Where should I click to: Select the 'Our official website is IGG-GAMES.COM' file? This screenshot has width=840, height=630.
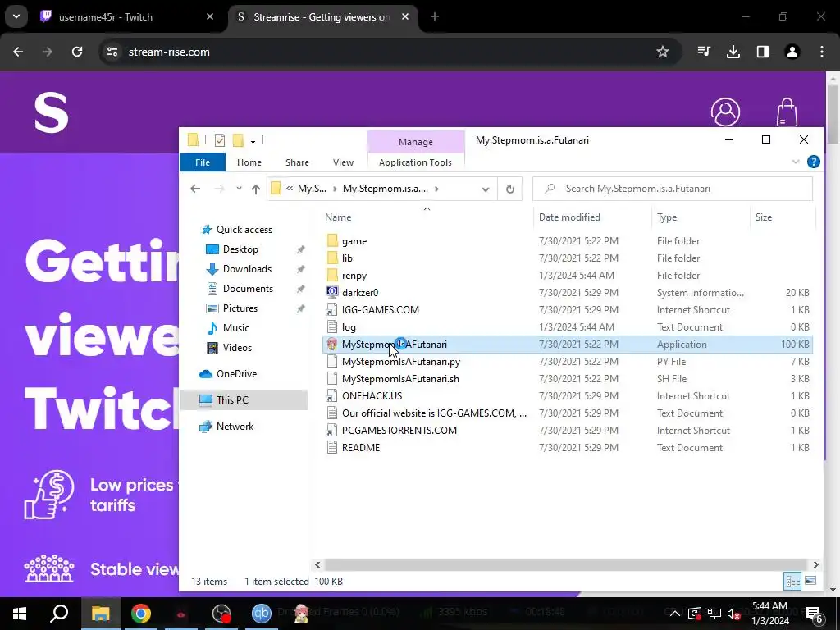[434, 413]
